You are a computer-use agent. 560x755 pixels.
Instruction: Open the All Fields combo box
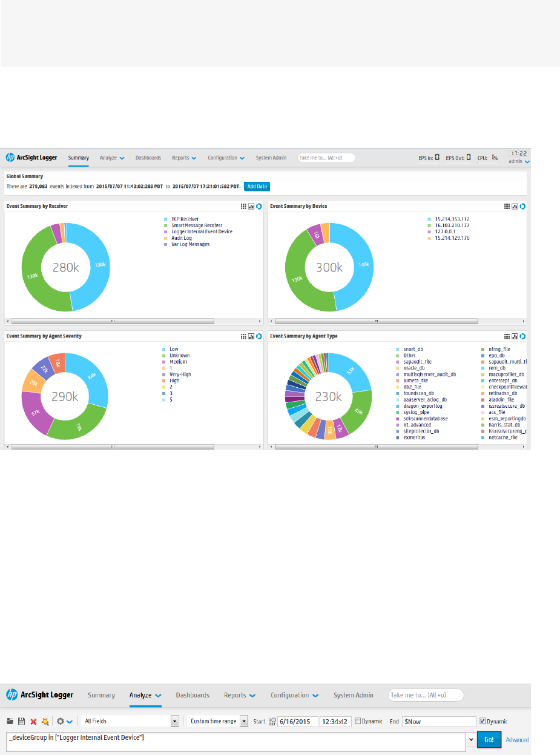pyautogui.click(x=131, y=722)
